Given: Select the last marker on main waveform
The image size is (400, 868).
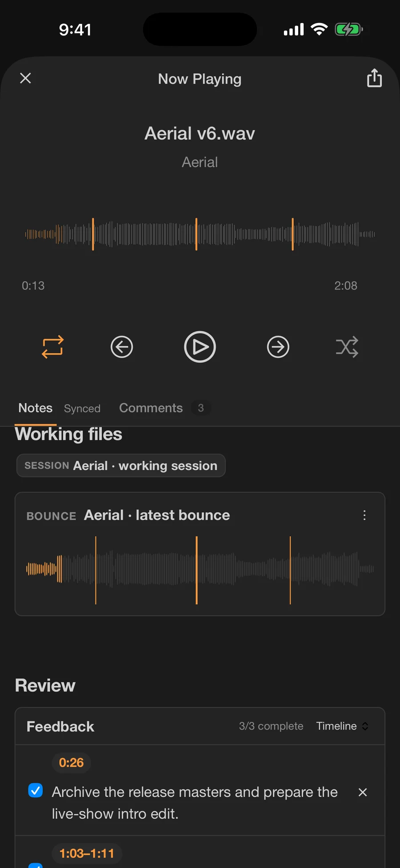Looking at the screenshot, I should [x=292, y=234].
